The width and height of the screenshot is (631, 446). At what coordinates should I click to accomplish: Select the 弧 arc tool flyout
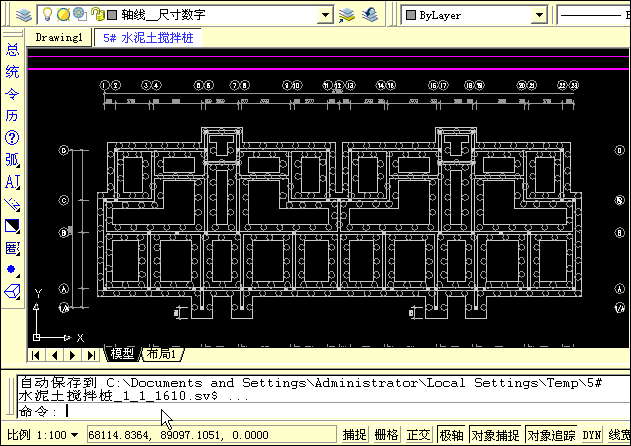pyautogui.click(x=12, y=160)
